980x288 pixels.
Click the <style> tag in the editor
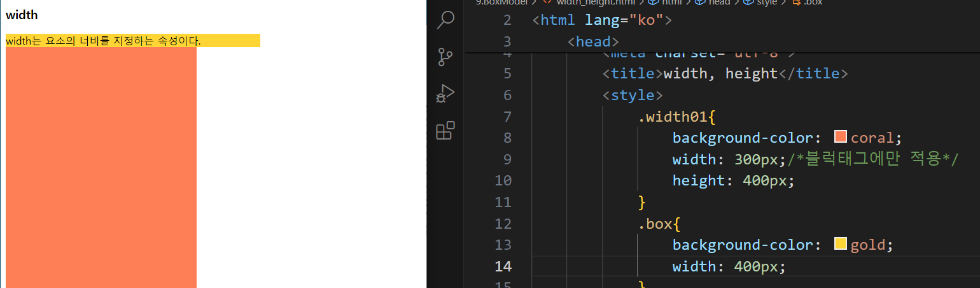(x=633, y=95)
